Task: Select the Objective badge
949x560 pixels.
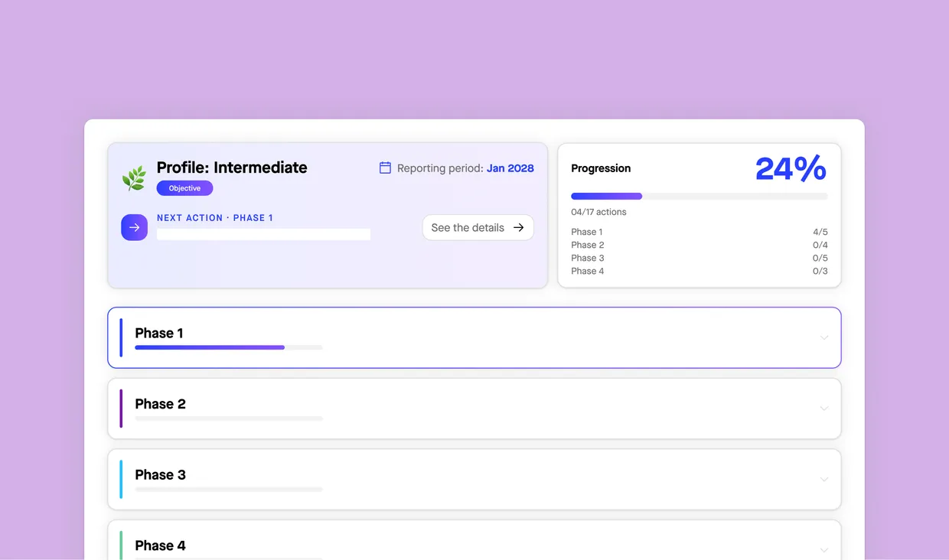Action: (184, 187)
